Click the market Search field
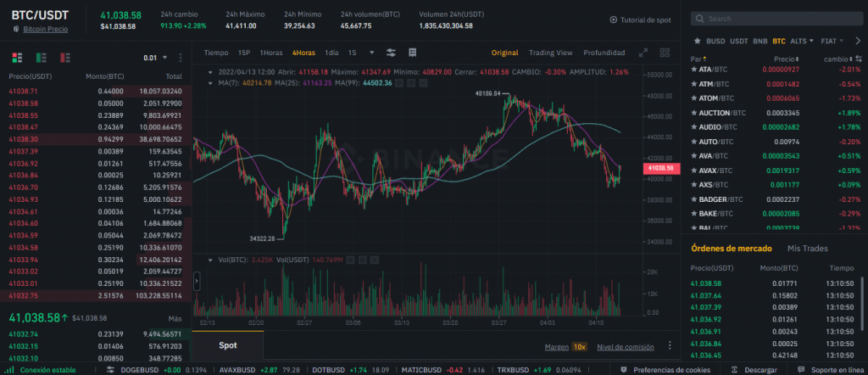Screen dimensions: 868x375 pos(776,19)
